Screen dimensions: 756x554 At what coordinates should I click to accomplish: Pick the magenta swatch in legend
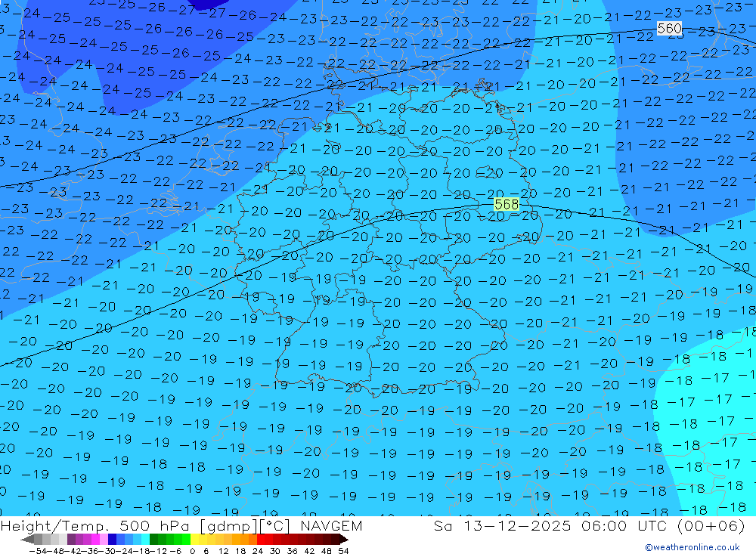coord(96,539)
